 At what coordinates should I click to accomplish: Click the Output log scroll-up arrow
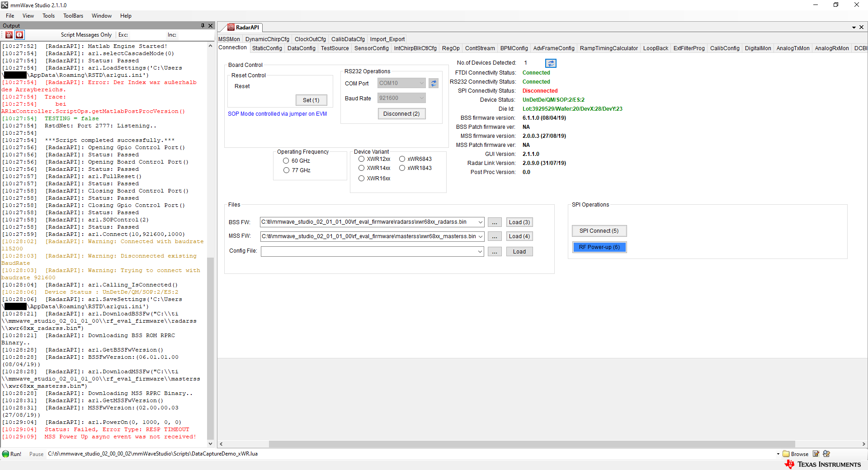coord(210,46)
